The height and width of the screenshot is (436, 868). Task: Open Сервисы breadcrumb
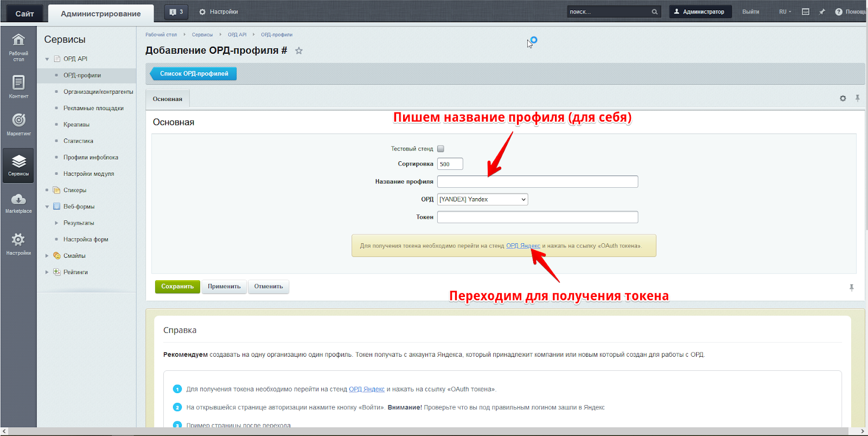tap(202, 35)
